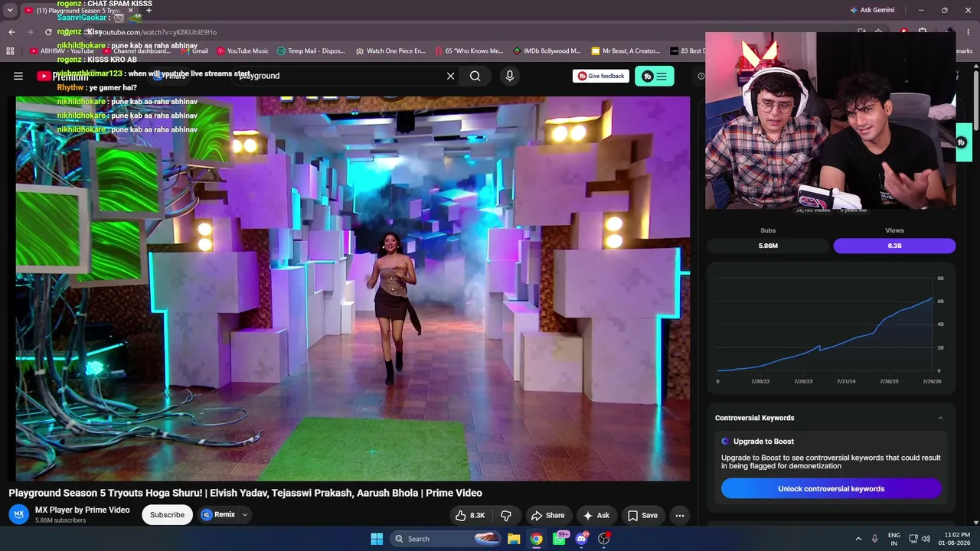
Task: Open the IMDb Bollywood bookmark
Action: [547, 51]
